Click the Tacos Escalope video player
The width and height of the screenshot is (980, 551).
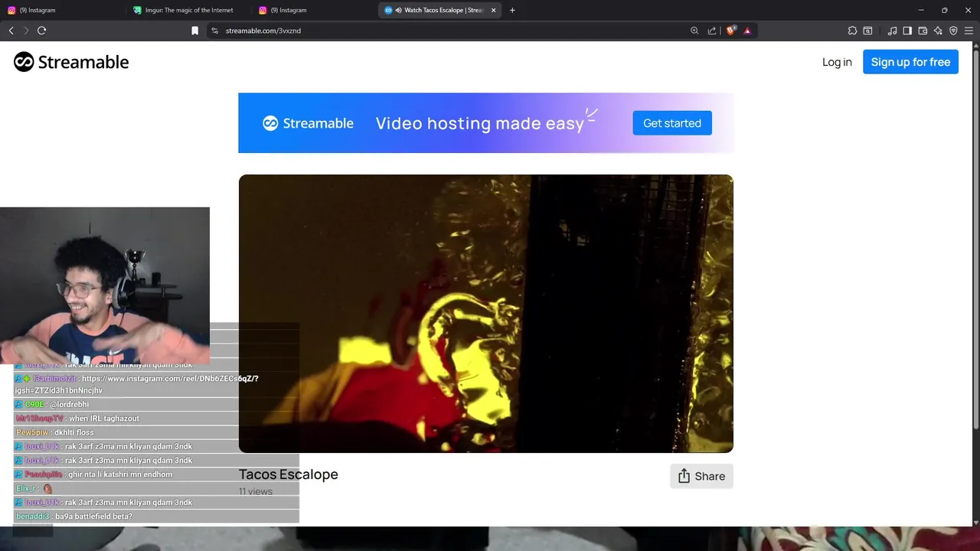[x=485, y=314]
